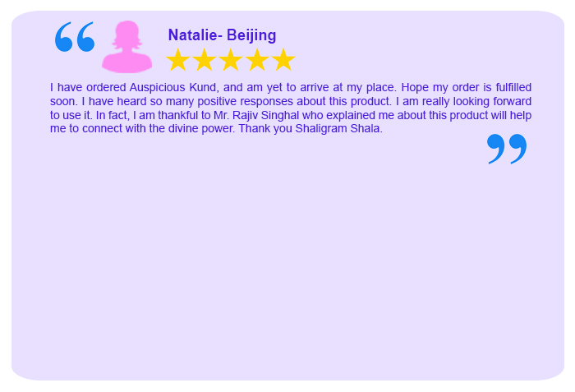Click the words Thank you in review
Image resolution: width=575 pixels, height=392 pixels.
(x=265, y=129)
